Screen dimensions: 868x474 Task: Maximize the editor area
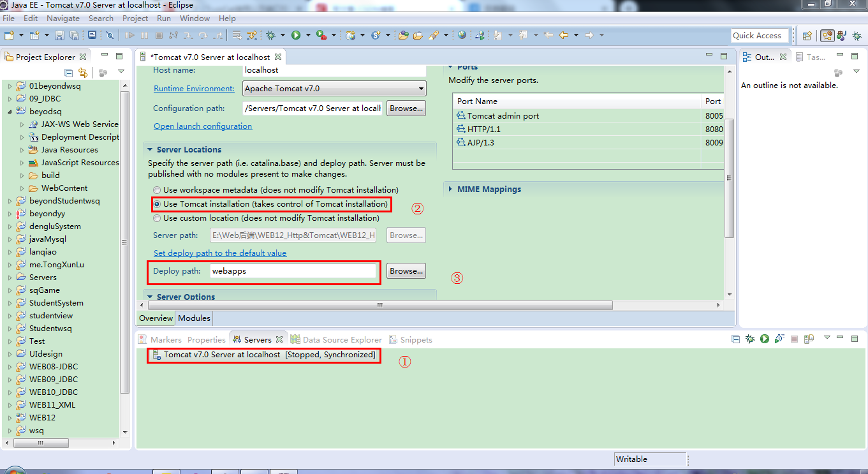(723, 56)
